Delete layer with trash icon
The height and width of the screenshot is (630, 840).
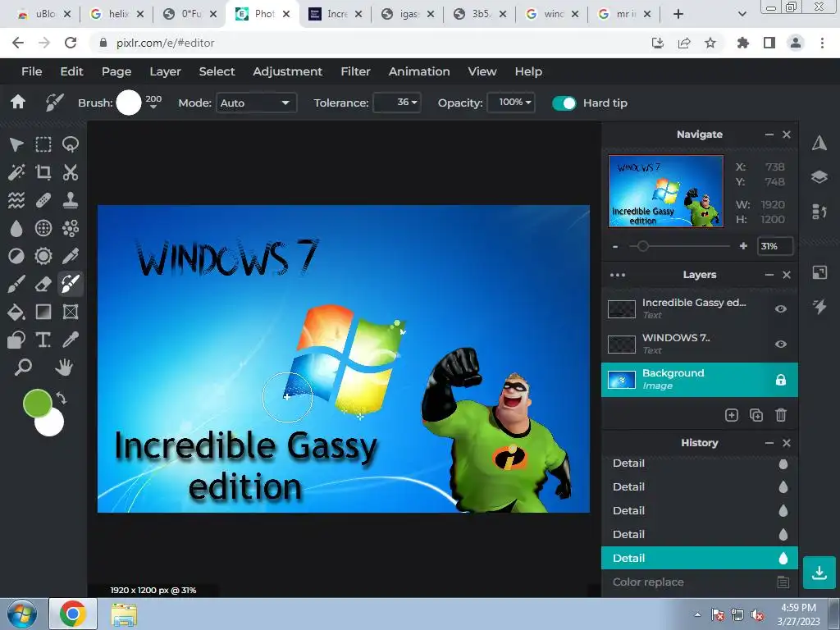tap(781, 415)
